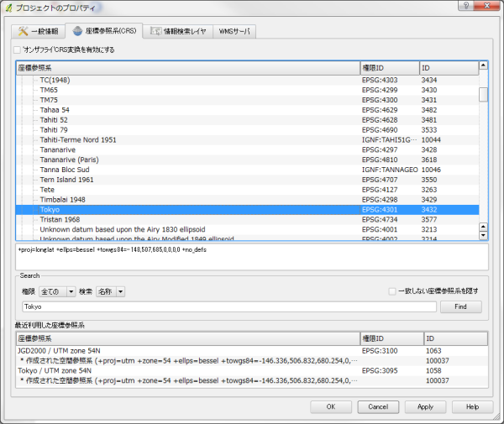Select the generated CRS row below Tokyo / UTM zone 54N
This screenshot has height=424, width=504.
coord(252,380)
